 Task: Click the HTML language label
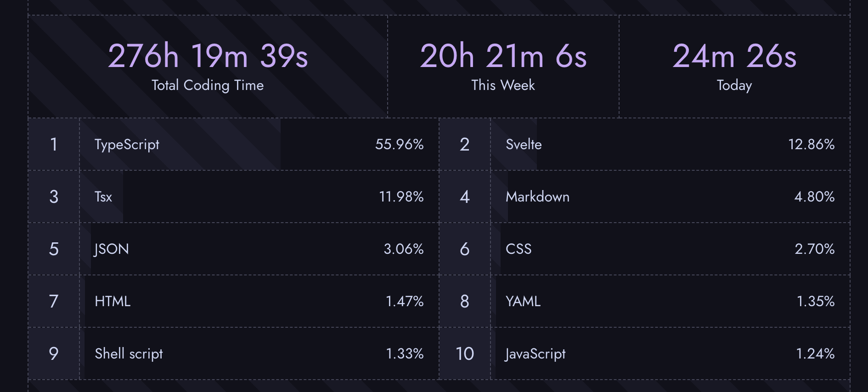pyautogui.click(x=113, y=302)
